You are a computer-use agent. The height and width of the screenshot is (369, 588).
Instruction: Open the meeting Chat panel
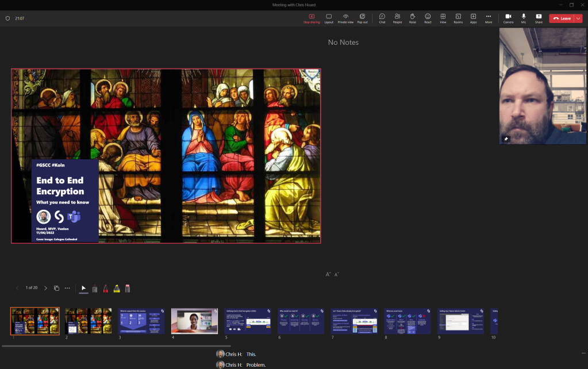tap(382, 18)
